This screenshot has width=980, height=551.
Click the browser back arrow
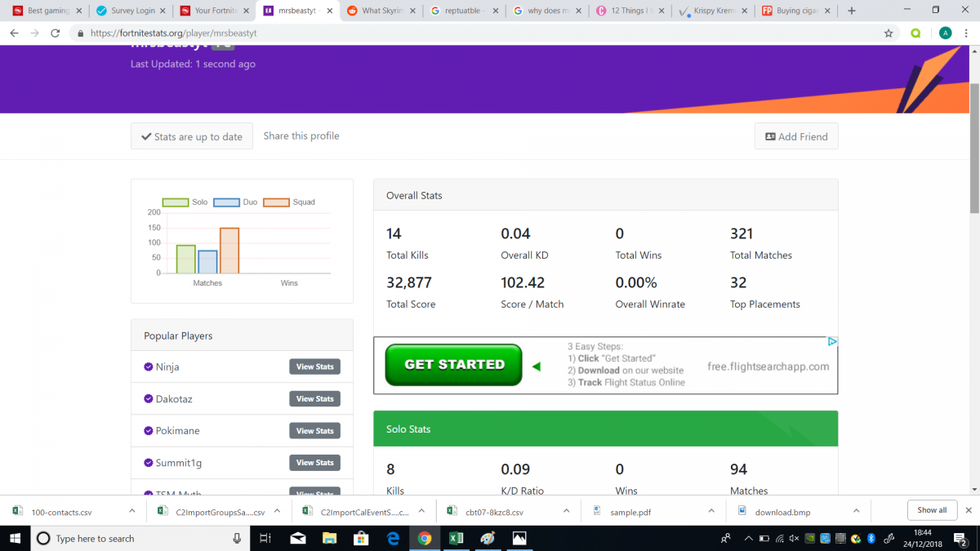click(x=14, y=33)
